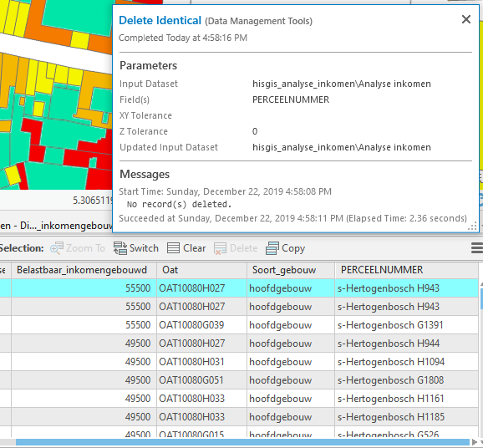The width and height of the screenshot is (483, 448).
Task: Click the Switch selection icon
Action: click(x=120, y=248)
